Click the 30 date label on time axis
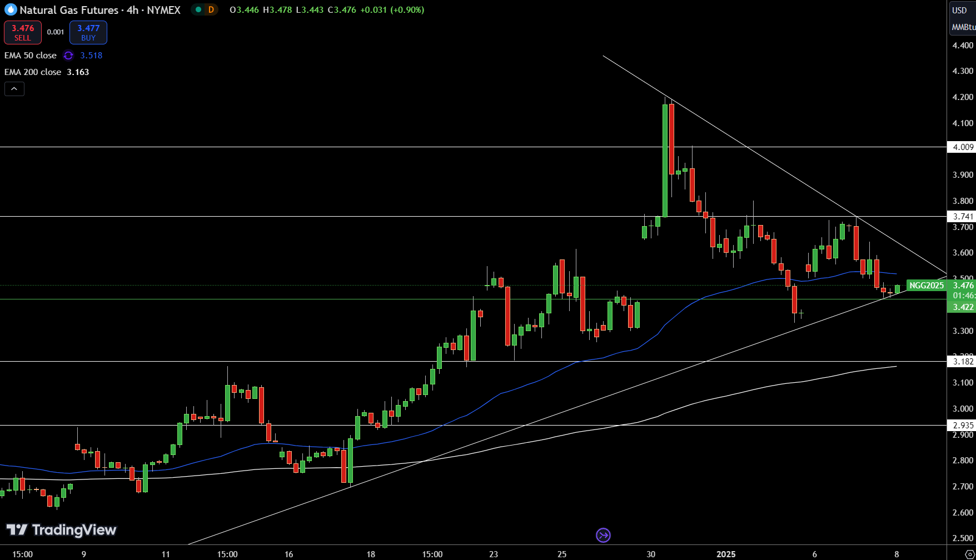The image size is (976, 560). pyautogui.click(x=651, y=554)
